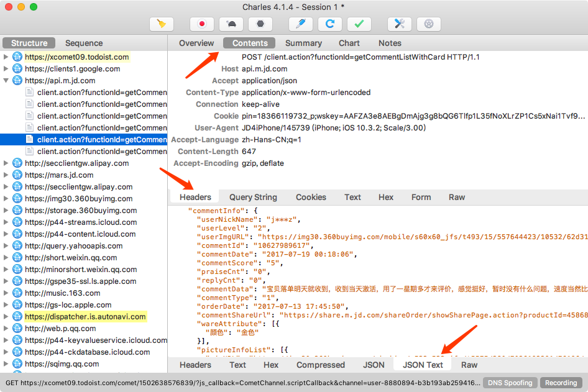The width and height of the screenshot is (588, 392).
Task: Toggle the red record button
Action: [x=202, y=24]
